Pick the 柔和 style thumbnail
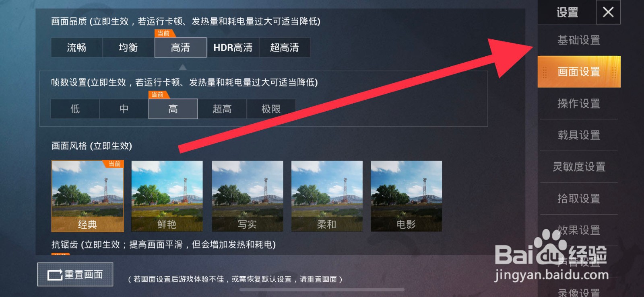644x297 pixels. pyautogui.click(x=327, y=196)
